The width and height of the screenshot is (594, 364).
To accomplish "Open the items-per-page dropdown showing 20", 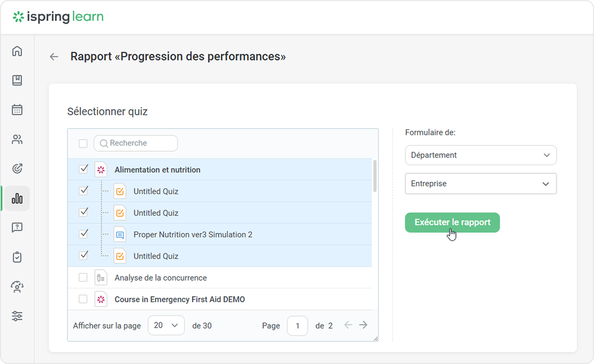I will 166,326.
